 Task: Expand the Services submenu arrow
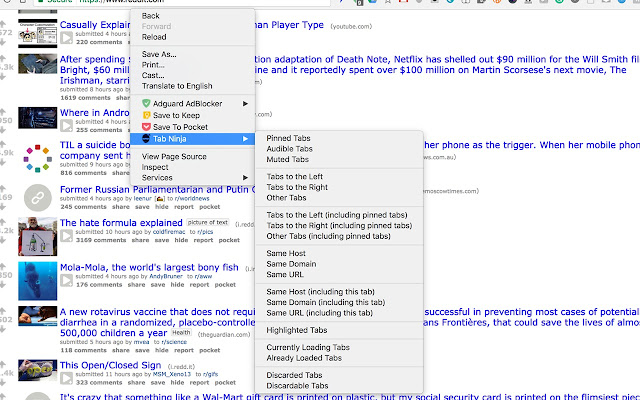pos(245,178)
